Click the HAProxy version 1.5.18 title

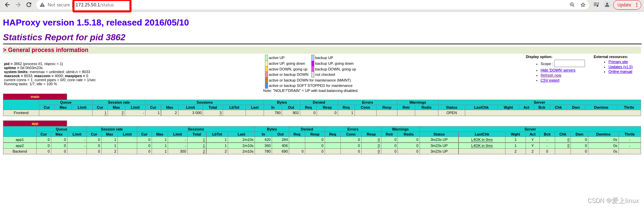click(x=96, y=22)
